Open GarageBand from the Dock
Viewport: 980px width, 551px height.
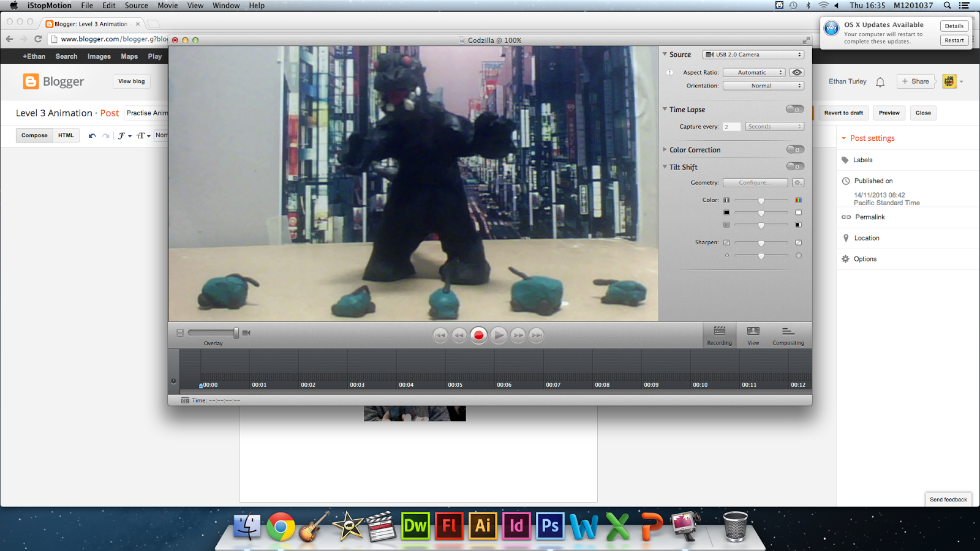[314, 526]
